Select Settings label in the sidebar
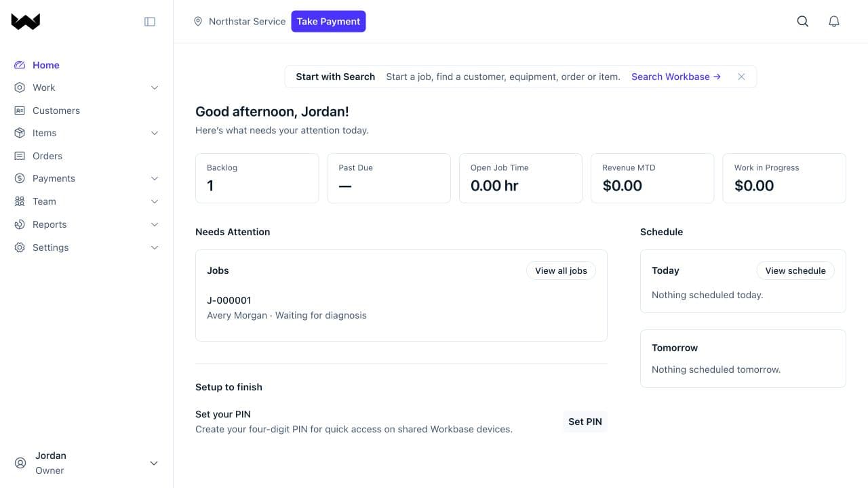Screen dimensions: 868x488 tap(51, 247)
